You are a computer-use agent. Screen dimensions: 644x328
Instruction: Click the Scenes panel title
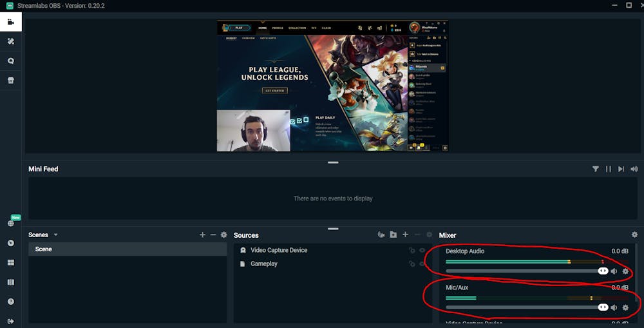38,235
